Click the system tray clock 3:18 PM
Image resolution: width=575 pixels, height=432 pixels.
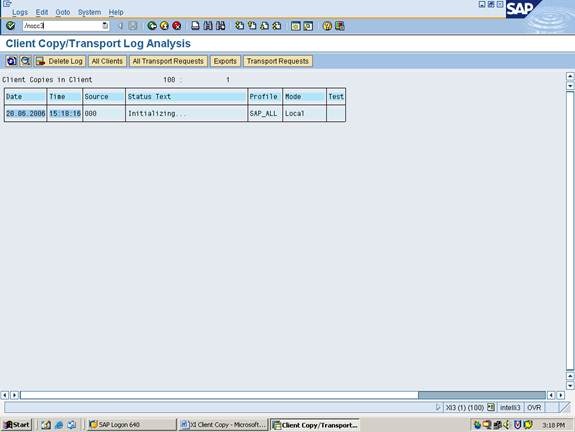click(x=553, y=425)
